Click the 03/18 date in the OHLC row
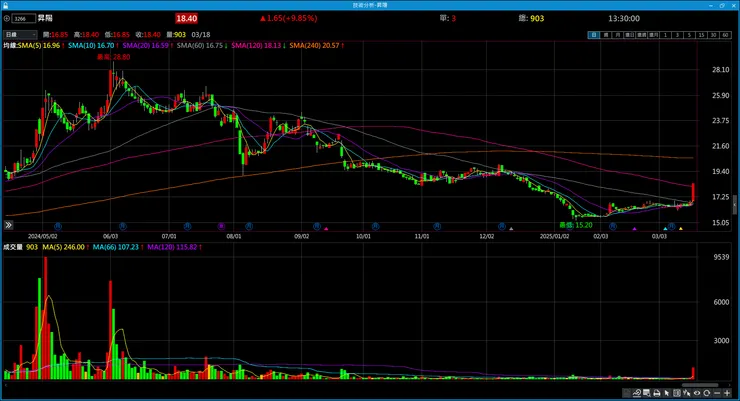 [x=201, y=34]
